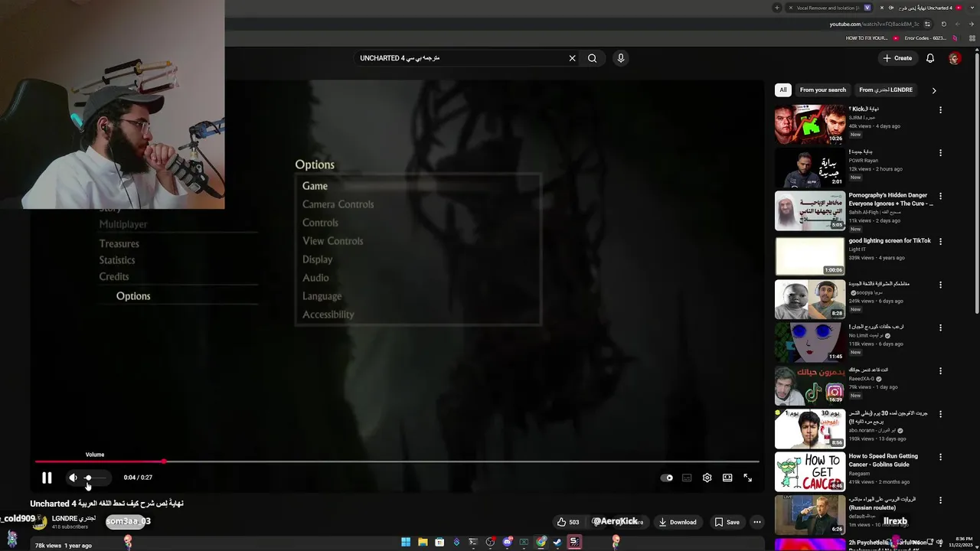Open the good lighting screen thumbnail
Screen dimensions: 980x551
tap(809, 256)
